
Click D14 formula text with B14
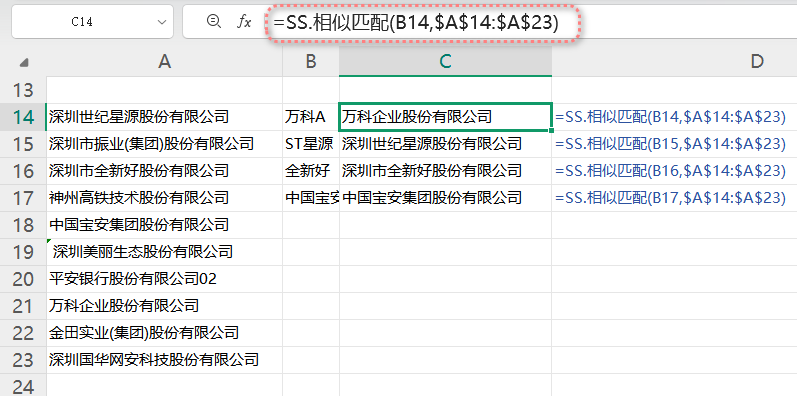point(670,117)
